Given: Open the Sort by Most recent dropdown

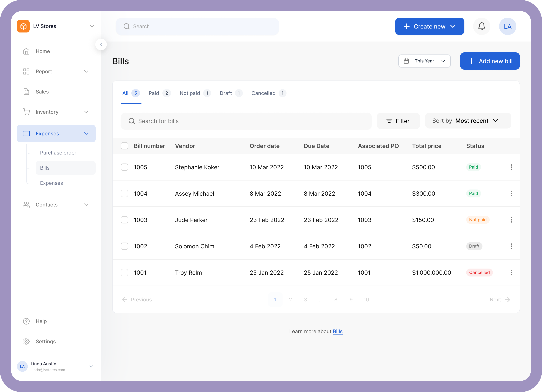Looking at the screenshot, I should [x=468, y=121].
